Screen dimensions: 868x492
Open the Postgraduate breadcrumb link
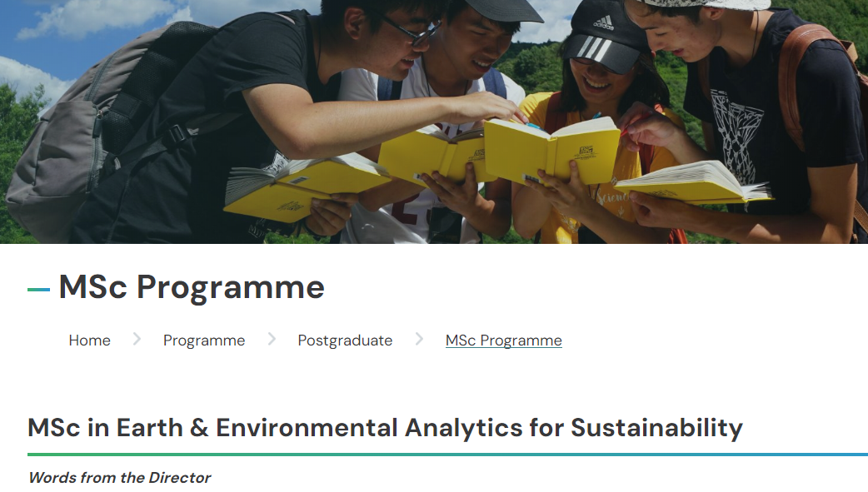(345, 340)
